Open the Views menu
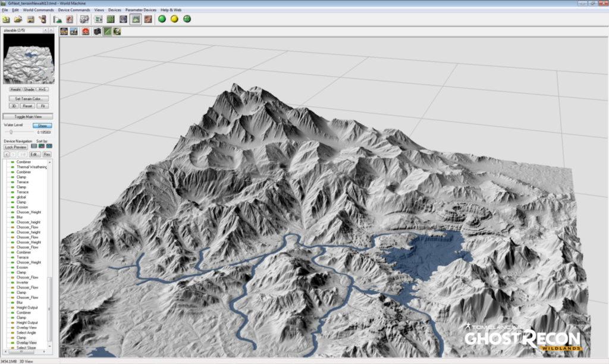609x364 pixels. (99, 10)
